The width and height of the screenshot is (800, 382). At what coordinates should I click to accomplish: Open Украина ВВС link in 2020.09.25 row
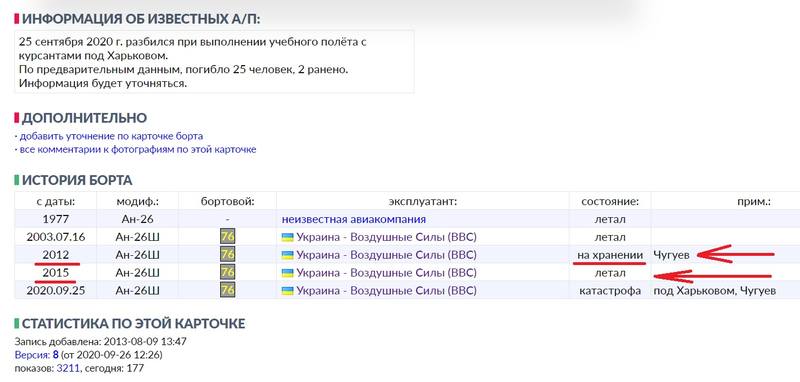pyautogui.click(x=386, y=291)
